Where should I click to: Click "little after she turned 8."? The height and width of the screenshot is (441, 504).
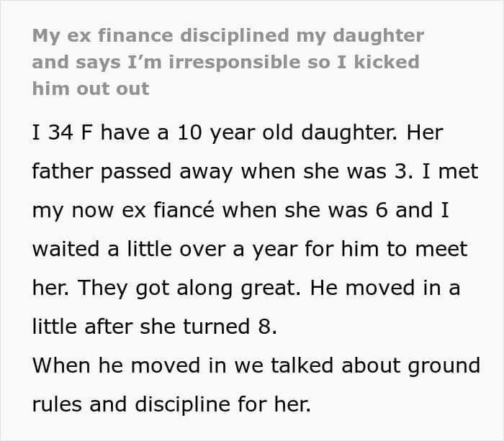155,327
